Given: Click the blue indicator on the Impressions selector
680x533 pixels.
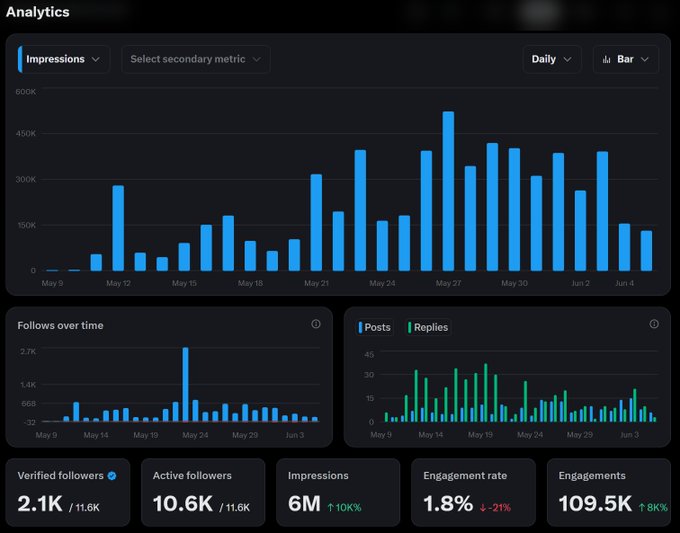Looking at the screenshot, I should (x=20, y=59).
